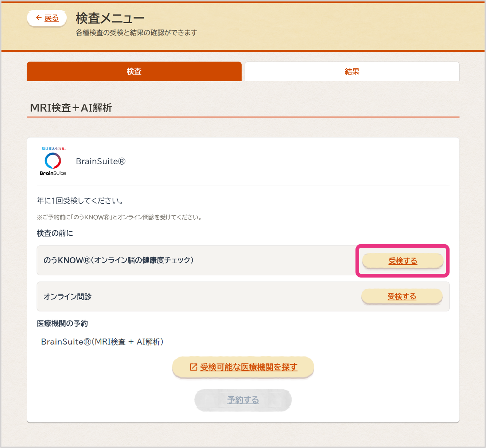The width and height of the screenshot is (486, 448).
Task: Click the 検査の前に subheading
Action: (55, 233)
